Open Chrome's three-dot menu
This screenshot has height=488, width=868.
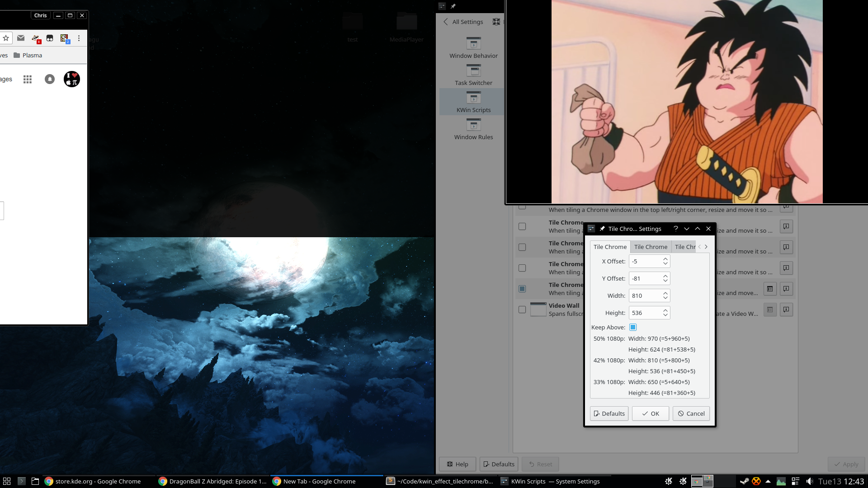pos(79,38)
